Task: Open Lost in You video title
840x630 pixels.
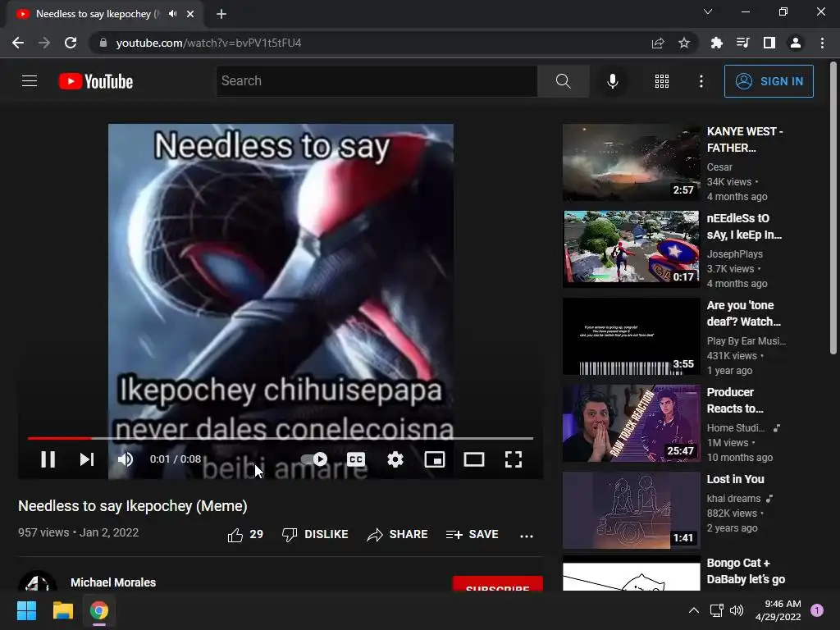Action: (736, 479)
